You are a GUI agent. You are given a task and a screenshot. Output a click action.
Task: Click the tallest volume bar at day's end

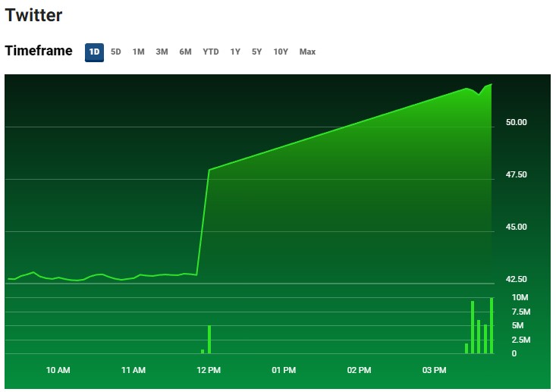(492, 326)
